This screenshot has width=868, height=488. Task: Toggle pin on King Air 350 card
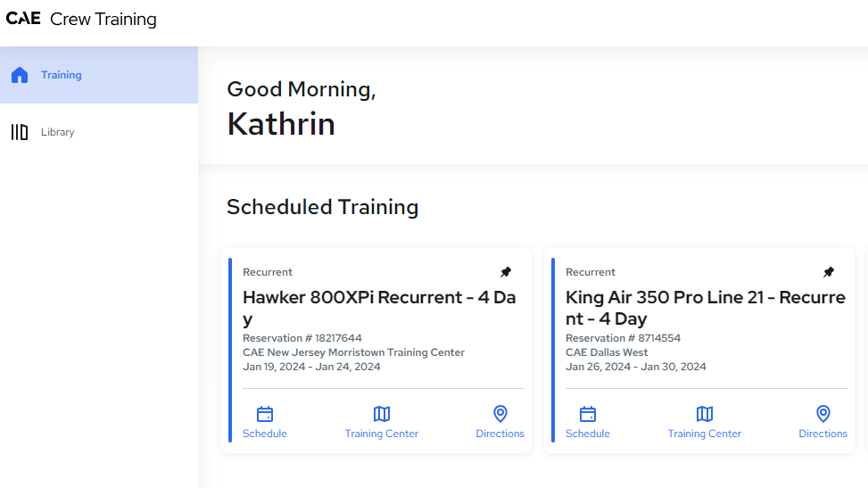(x=829, y=272)
